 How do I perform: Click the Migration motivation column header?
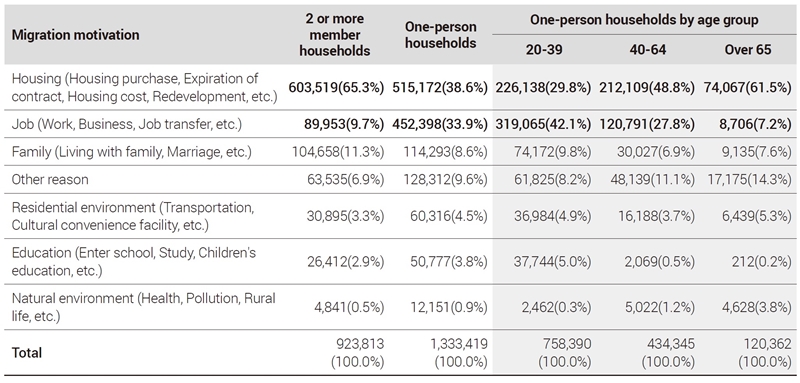pyautogui.click(x=75, y=35)
